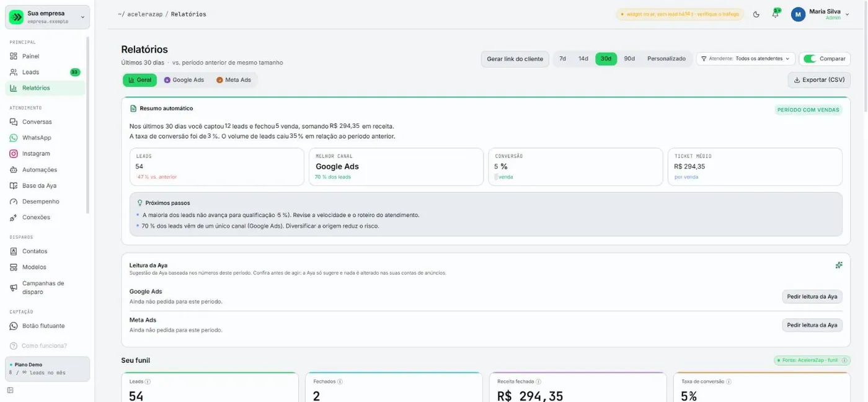The width and height of the screenshot is (868, 402).
Task: Click the "70 % dos leads" text
Action: tap(333, 177)
